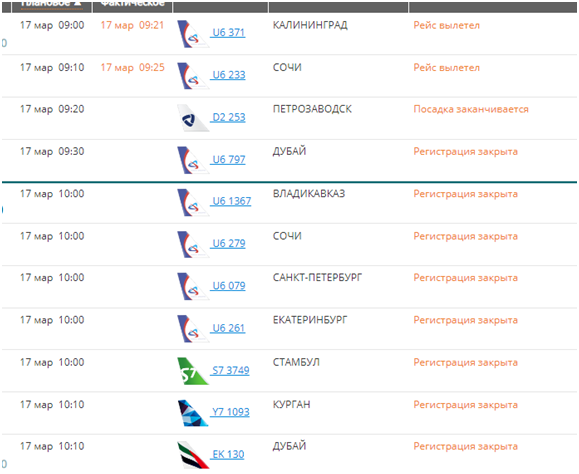Open flight S7 3749 link
Screen dimensions: 579x474
click(231, 370)
